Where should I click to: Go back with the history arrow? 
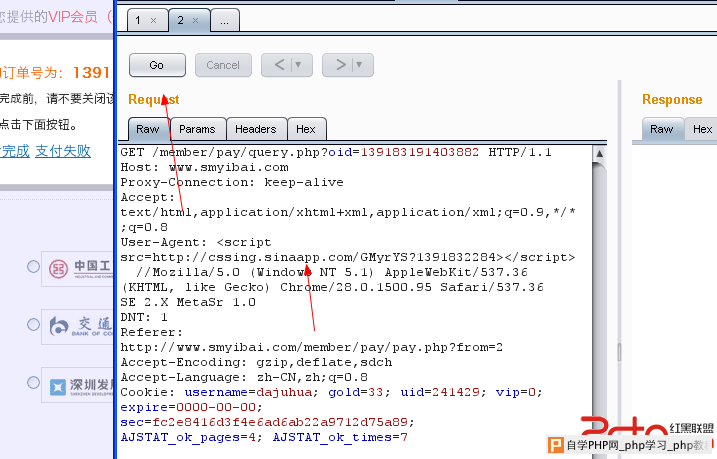279,65
